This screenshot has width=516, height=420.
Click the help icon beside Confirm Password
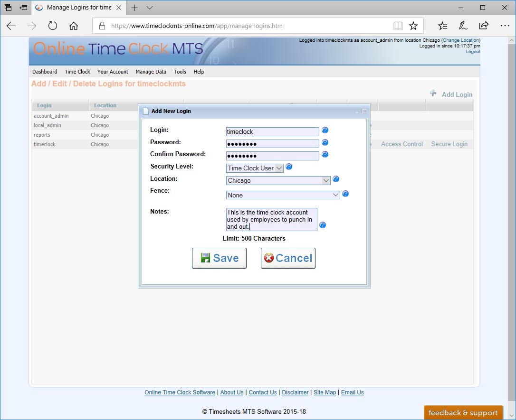point(325,154)
